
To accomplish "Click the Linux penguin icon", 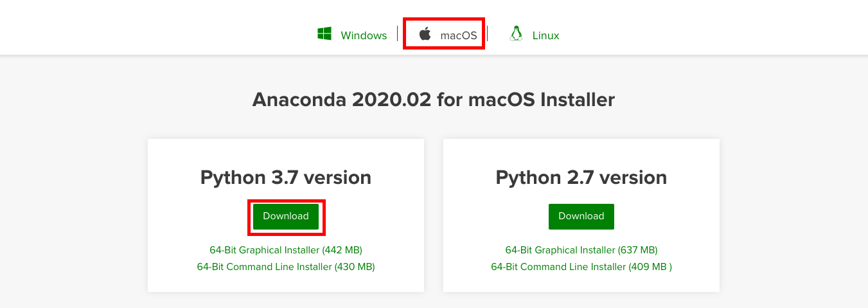I will [515, 34].
